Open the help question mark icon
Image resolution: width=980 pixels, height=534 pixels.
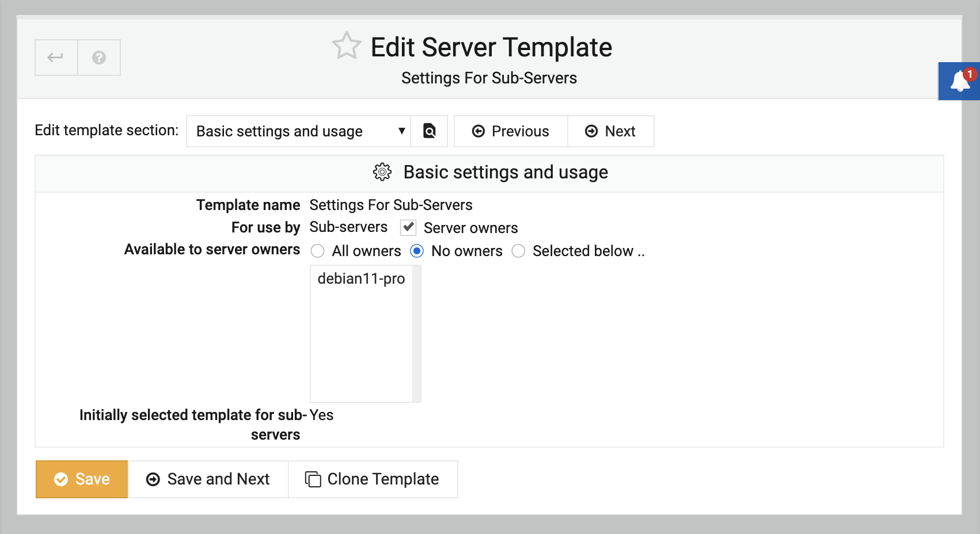(99, 57)
